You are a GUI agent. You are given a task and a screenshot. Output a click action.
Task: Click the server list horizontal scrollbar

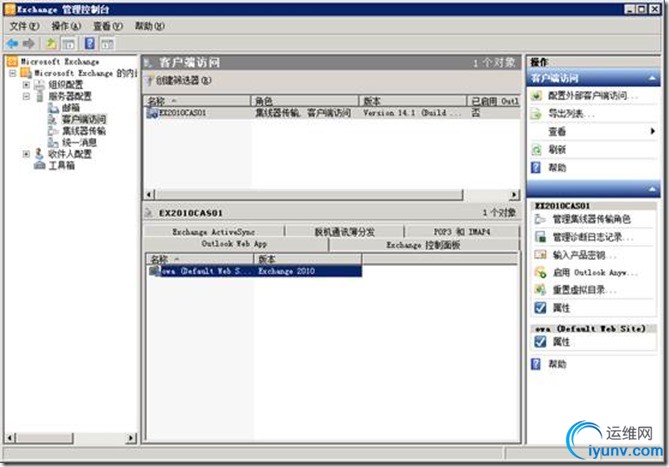pos(309,194)
